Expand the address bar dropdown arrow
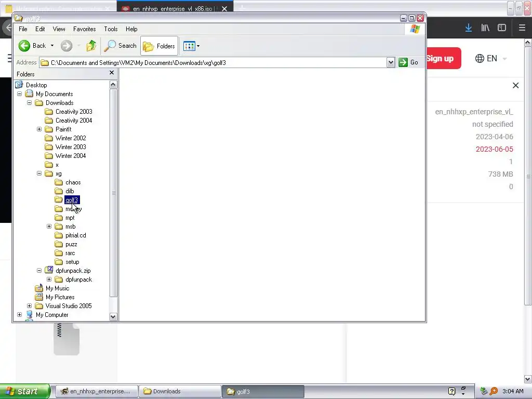532x399 pixels. (391, 63)
